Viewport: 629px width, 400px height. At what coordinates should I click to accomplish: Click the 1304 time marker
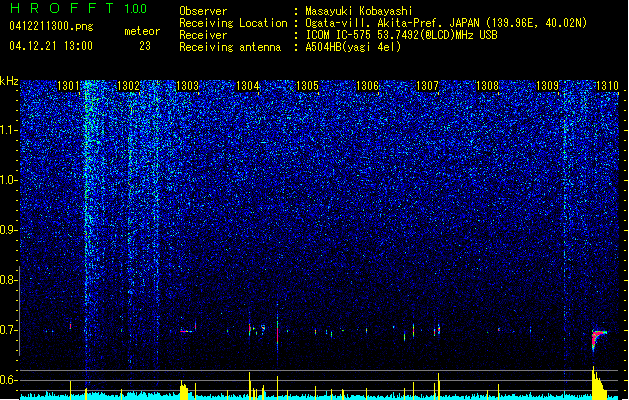[248, 85]
